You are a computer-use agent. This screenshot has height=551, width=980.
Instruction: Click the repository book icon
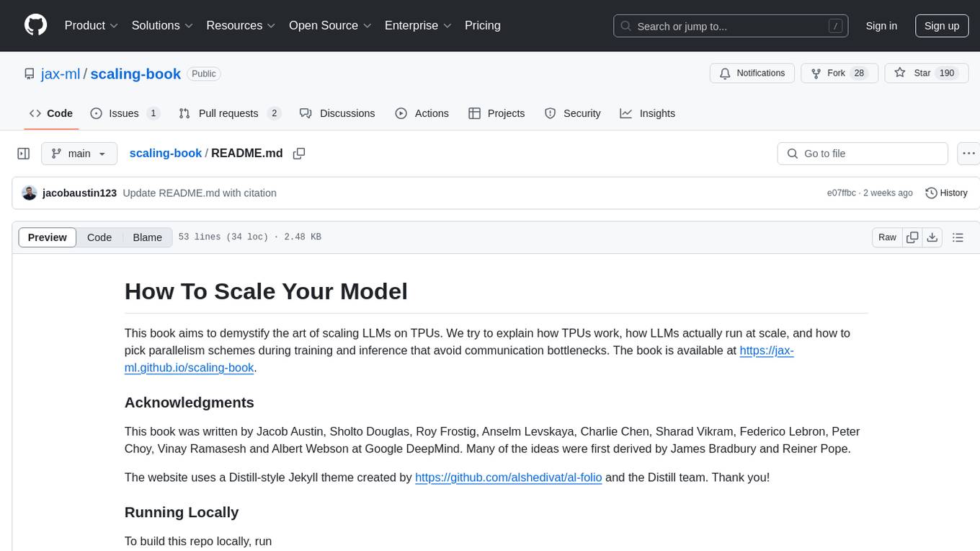pos(30,74)
